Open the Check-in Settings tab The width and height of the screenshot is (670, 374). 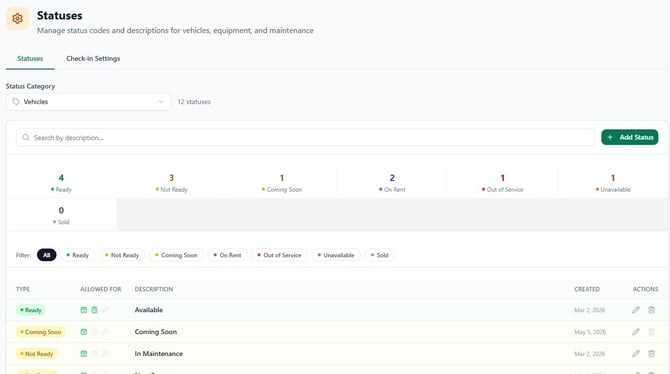point(93,59)
